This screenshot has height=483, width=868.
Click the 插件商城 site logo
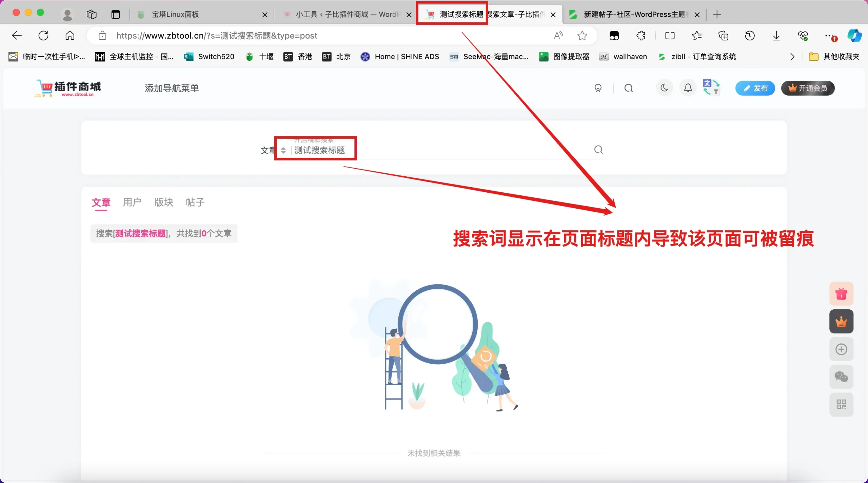68,88
